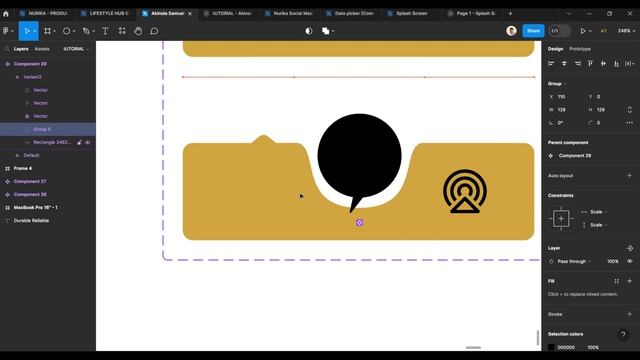Select Group 5 layer in Layers panel

48,129
